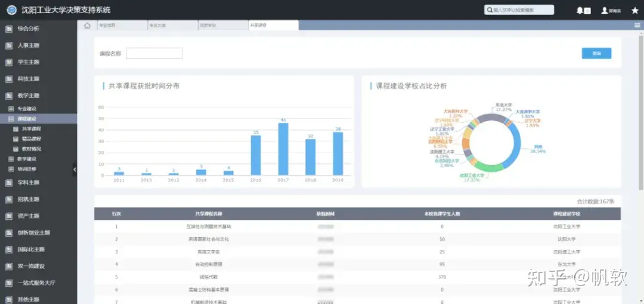Click the university logo in the header
Image resolution: width=644 pixels, height=304 pixels.
[11, 10]
